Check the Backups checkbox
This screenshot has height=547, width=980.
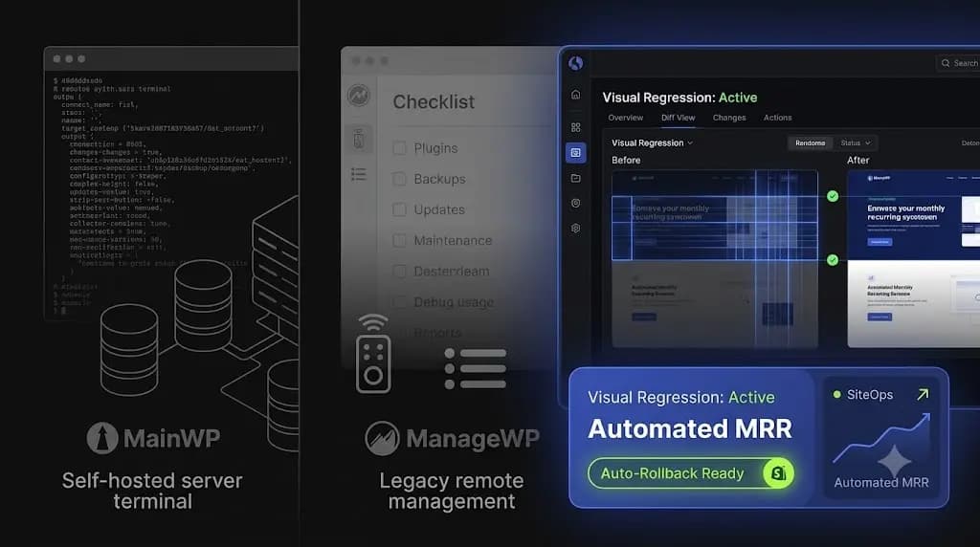point(399,179)
